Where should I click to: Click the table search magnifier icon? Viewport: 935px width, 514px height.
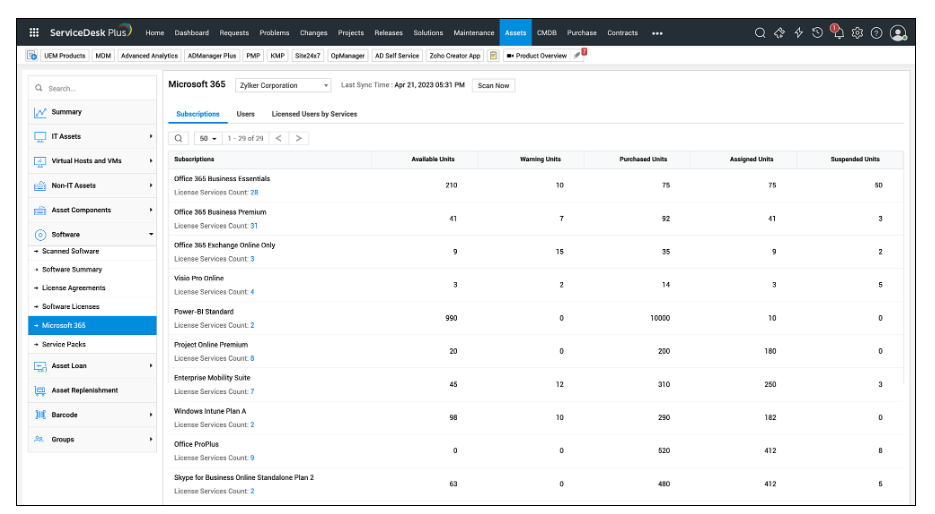point(178,138)
